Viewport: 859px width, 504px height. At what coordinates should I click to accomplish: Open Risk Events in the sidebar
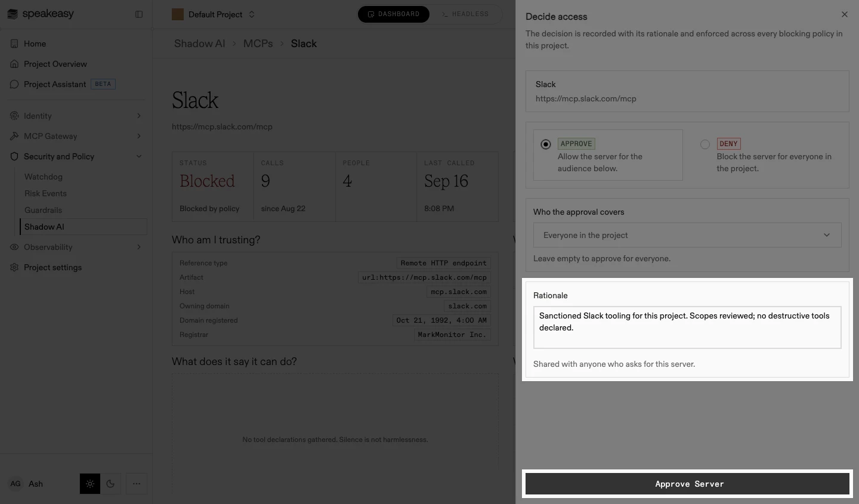pyautogui.click(x=45, y=193)
